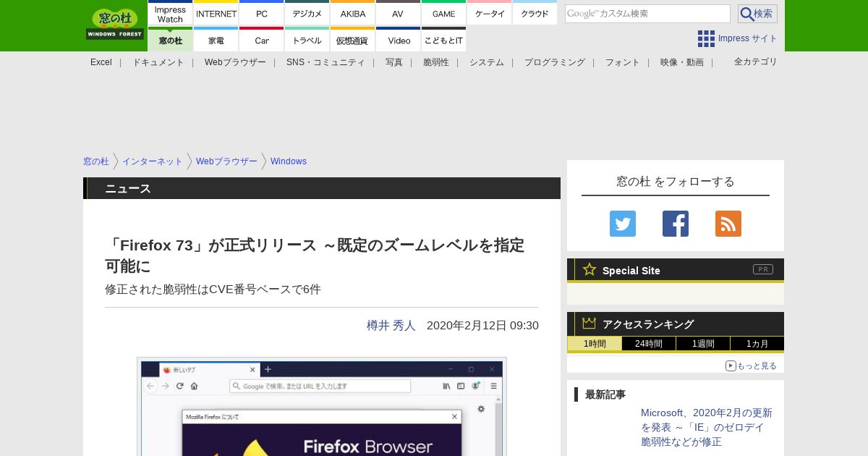Image resolution: width=868 pixels, height=456 pixels.
Task: Go to the ドキュメント category
Action: [158, 62]
